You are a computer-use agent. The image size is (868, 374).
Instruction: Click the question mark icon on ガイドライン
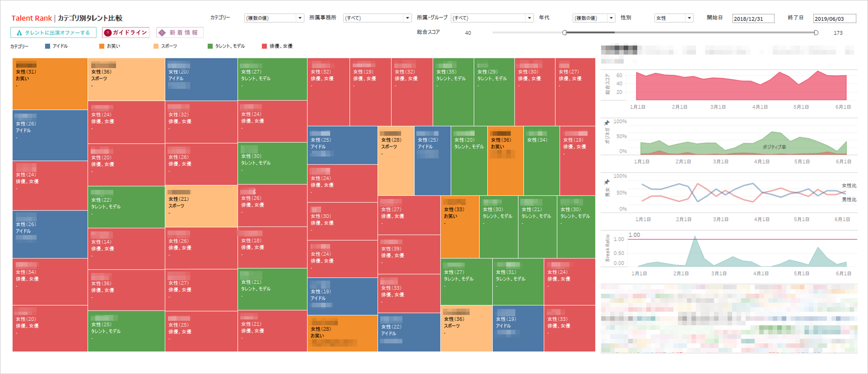108,33
